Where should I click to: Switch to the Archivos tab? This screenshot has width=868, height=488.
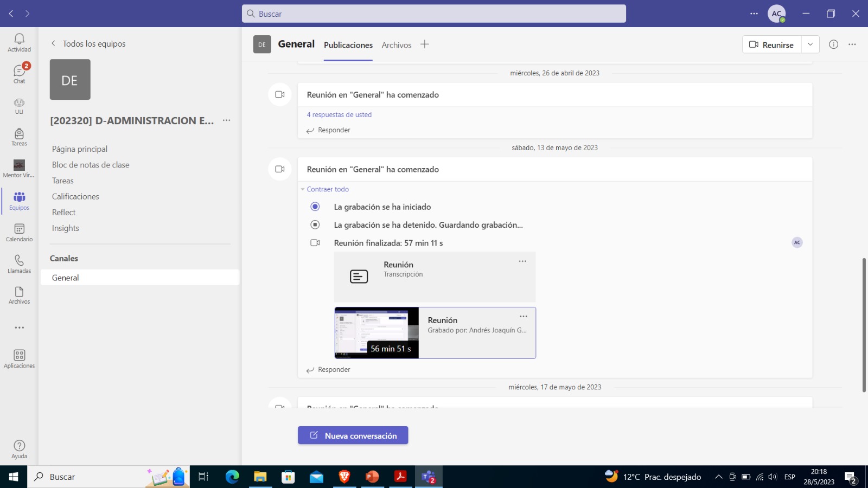click(396, 45)
